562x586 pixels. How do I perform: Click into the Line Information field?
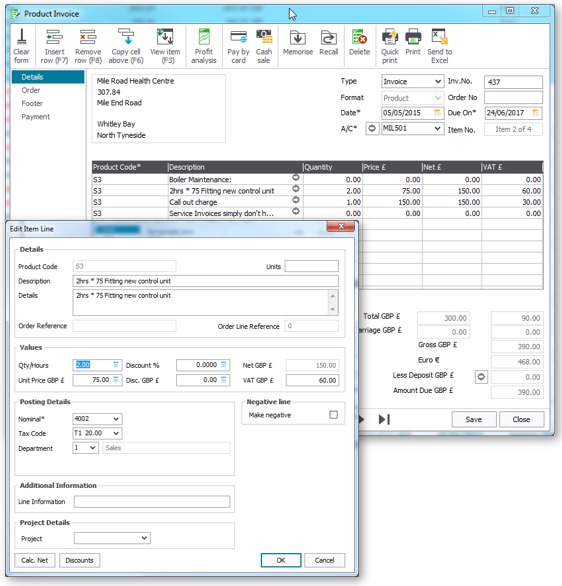pyautogui.click(x=152, y=502)
